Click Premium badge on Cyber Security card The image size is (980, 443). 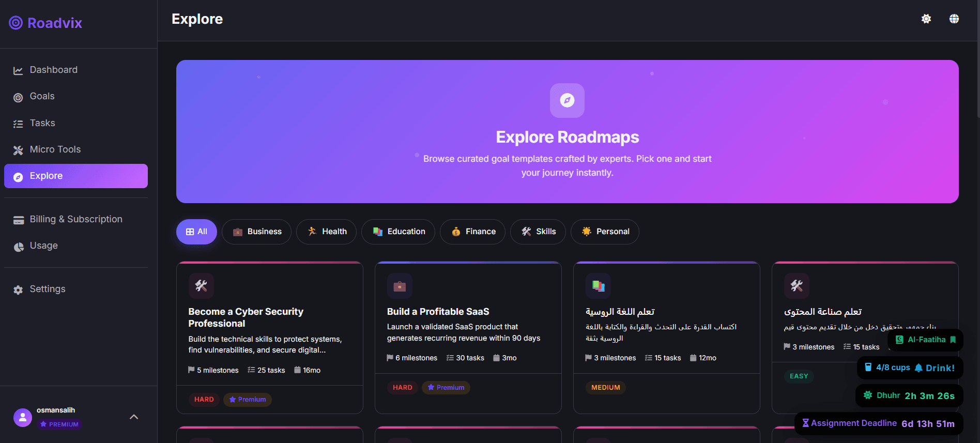[248, 400]
